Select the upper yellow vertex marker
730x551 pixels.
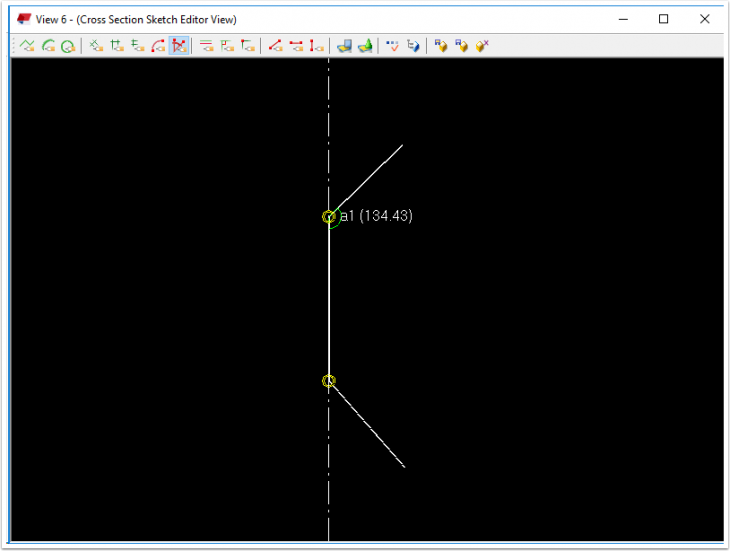coord(328,217)
